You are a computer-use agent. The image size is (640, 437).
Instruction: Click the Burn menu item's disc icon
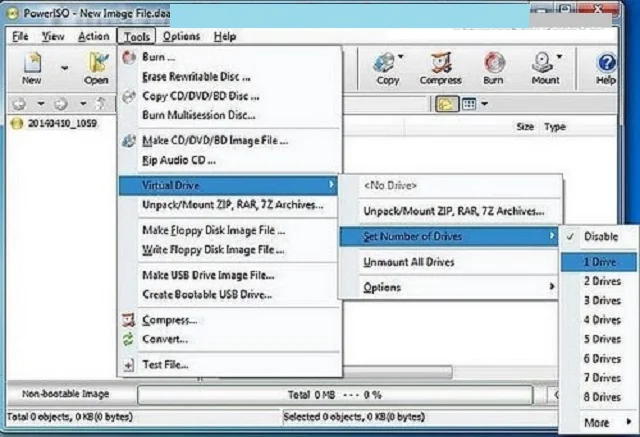pos(129,57)
